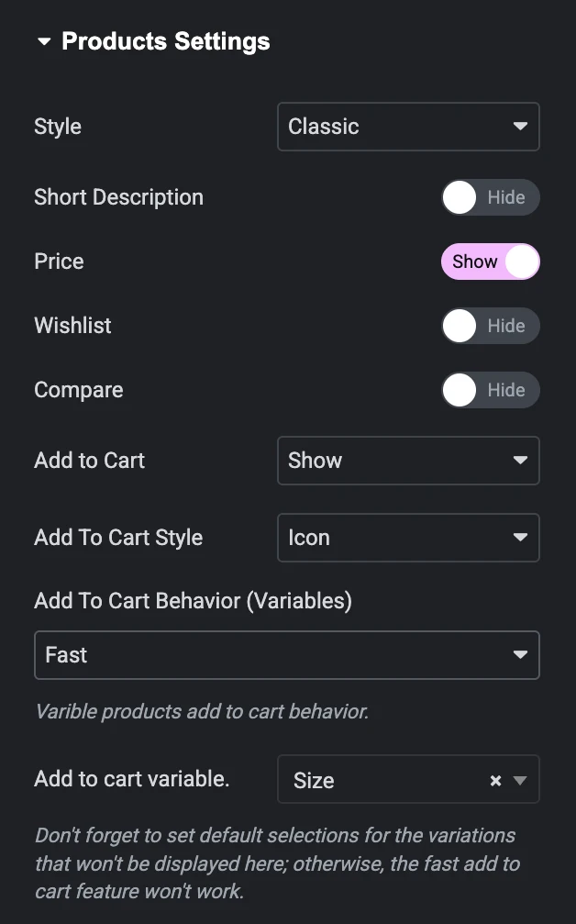Image resolution: width=576 pixels, height=924 pixels.
Task: Click the Add To Cart Behavior (Variables) label
Action: 193,601
